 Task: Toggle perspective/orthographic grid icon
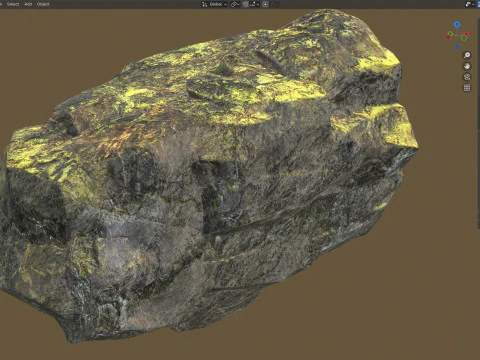tap(467, 88)
